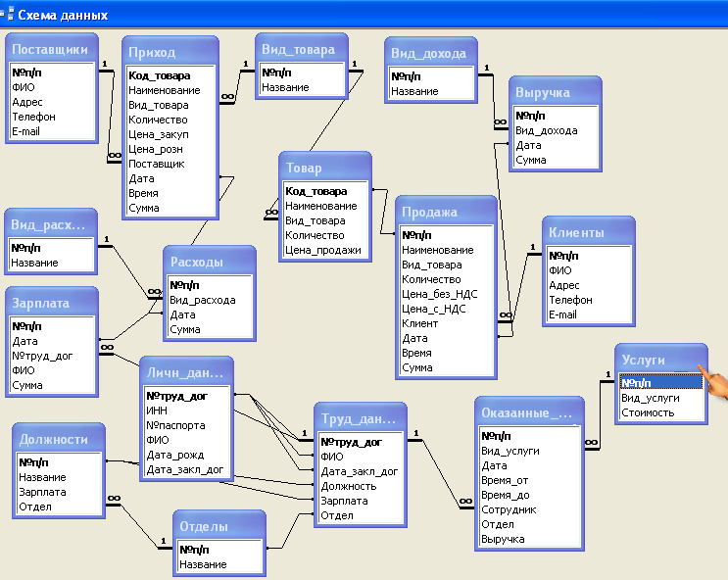The image size is (728, 580).
Task: Select ФИО field in Поставщики table
Action: (52, 87)
